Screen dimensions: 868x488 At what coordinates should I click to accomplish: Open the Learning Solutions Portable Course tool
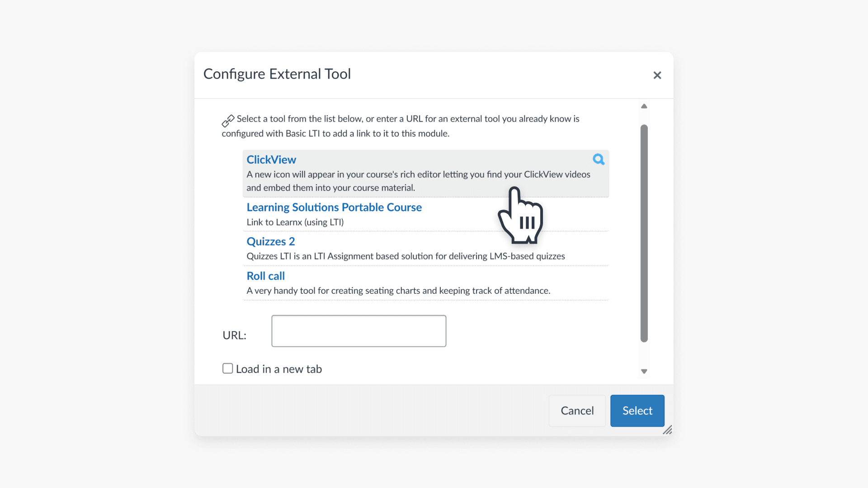pyautogui.click(x=334, y=207)
